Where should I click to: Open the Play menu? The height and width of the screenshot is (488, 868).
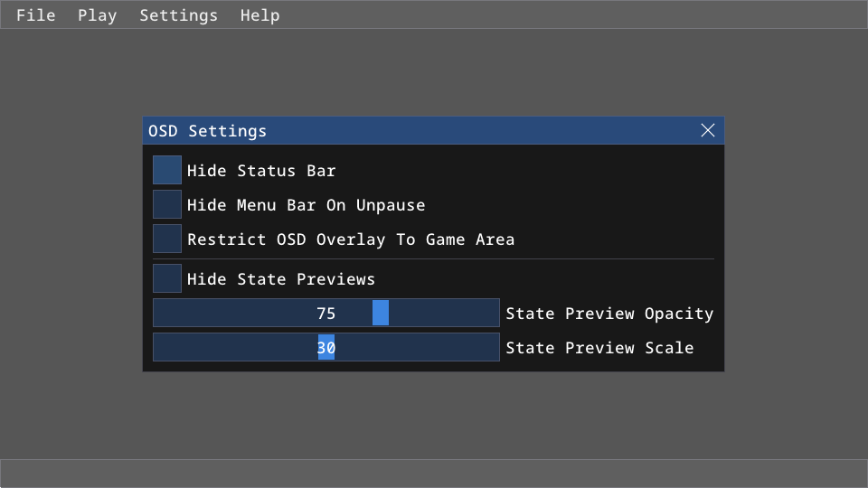pos(97,15)
